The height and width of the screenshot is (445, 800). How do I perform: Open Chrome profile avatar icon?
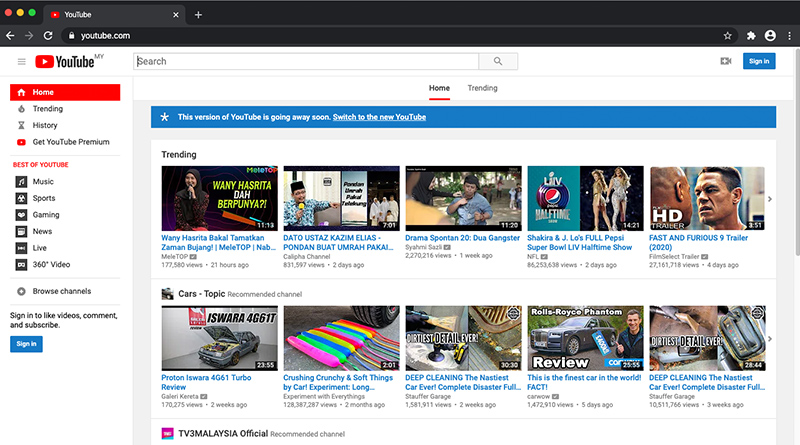[x=770, y=36]
